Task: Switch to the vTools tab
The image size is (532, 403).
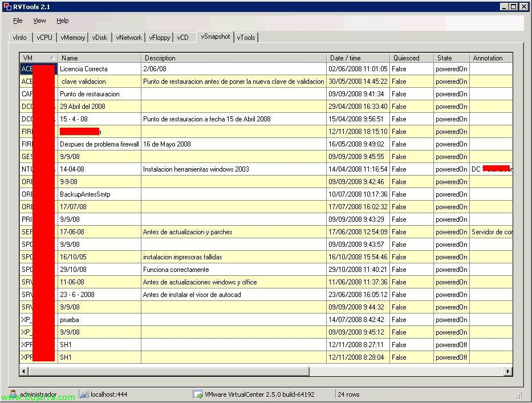Action: [246, 37]
